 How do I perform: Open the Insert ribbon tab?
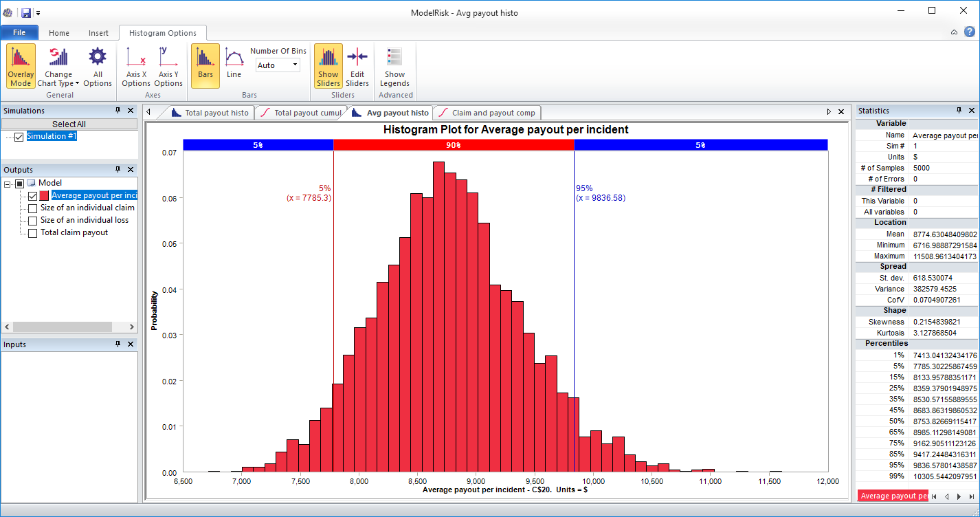click(98, 32)
